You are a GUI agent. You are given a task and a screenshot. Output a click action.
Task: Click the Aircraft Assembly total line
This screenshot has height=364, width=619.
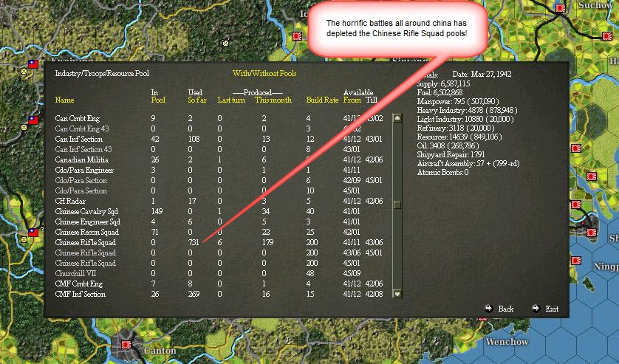pos(468,163)
